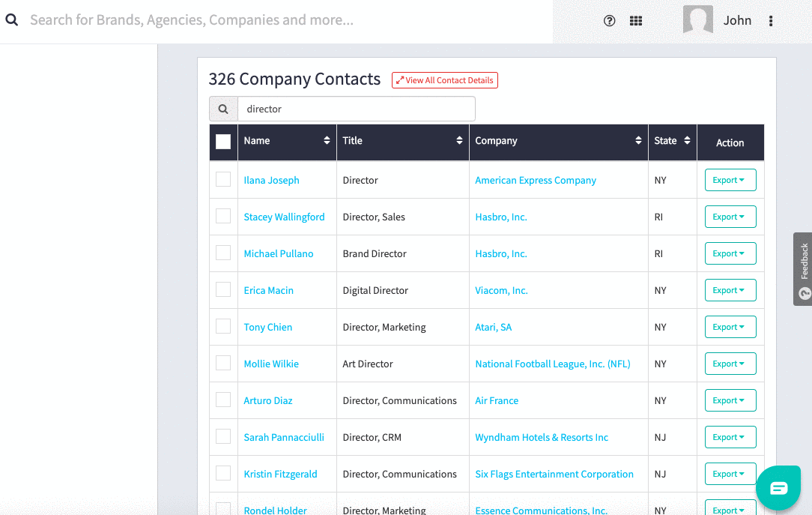Click the top search magnifier icon

pos(11,19)
